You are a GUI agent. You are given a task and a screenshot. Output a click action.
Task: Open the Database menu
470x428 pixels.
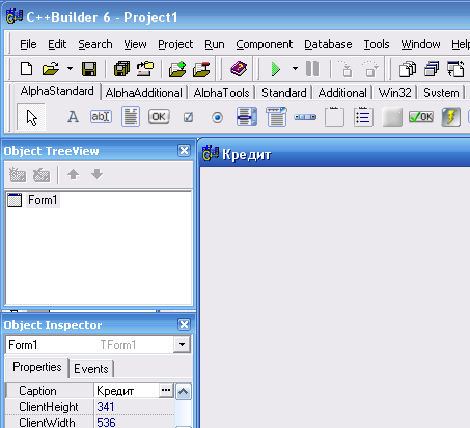328,44
